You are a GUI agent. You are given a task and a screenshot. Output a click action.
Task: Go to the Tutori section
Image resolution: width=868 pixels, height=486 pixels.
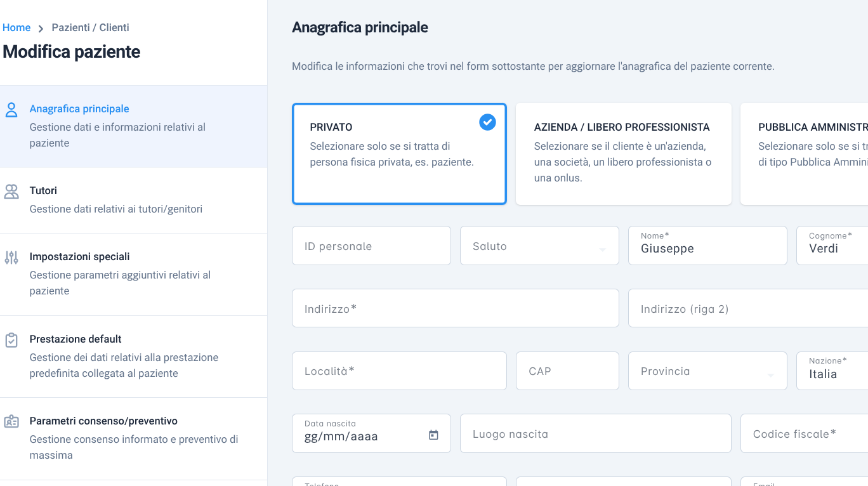point(133,200)
